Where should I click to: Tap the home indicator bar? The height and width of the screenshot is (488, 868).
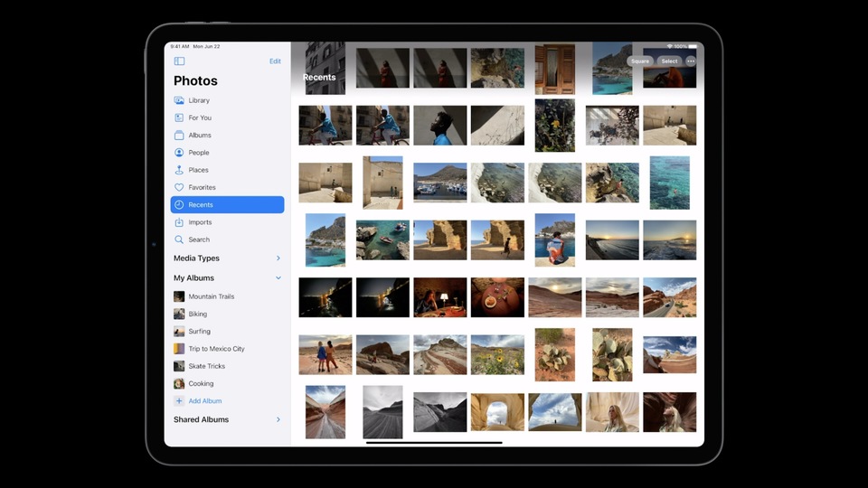434,442
